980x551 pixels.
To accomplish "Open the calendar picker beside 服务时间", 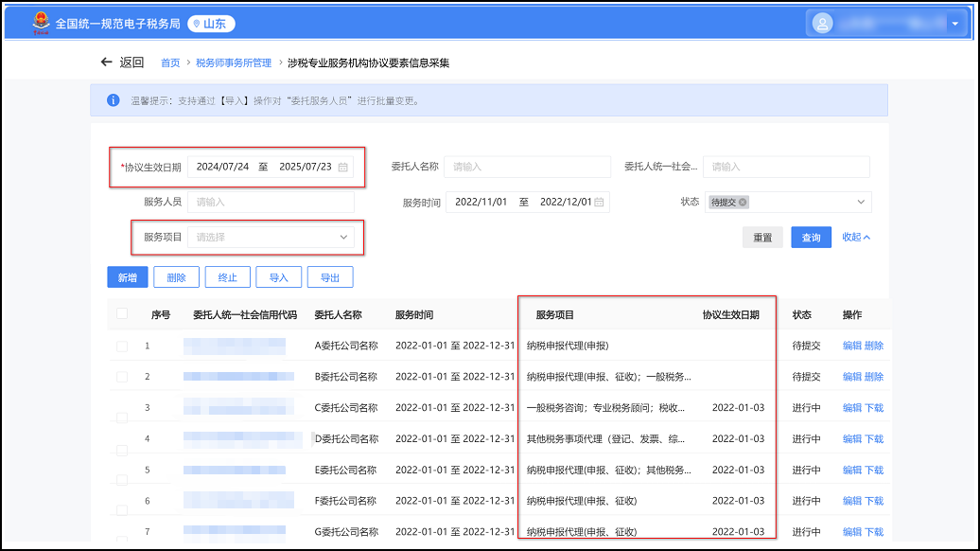I will [x=600, y=202].
